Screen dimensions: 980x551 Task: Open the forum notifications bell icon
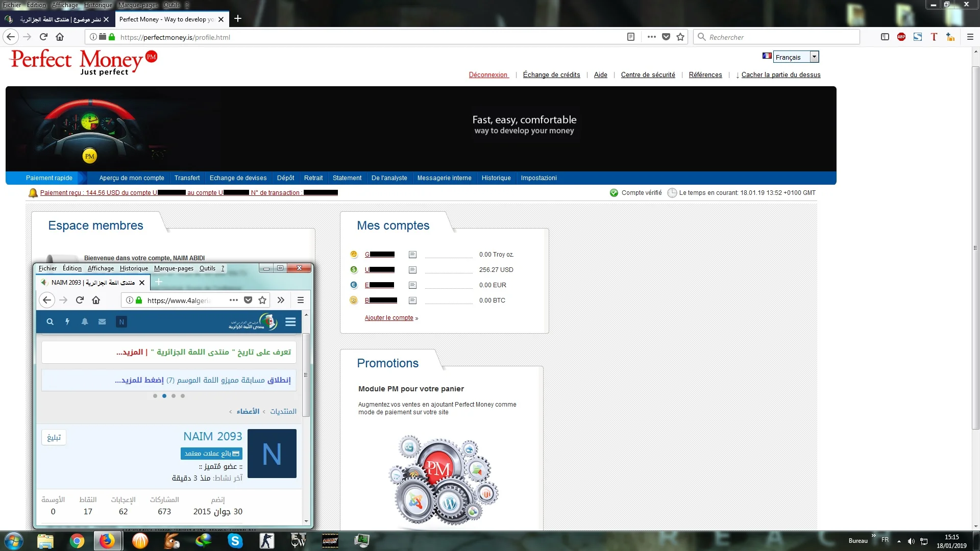(85, 322)
